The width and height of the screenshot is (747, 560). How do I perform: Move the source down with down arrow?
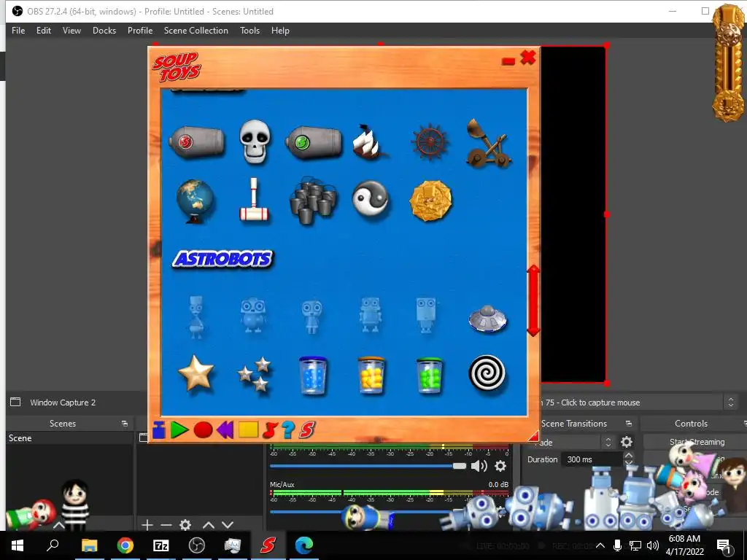(228, 525)
